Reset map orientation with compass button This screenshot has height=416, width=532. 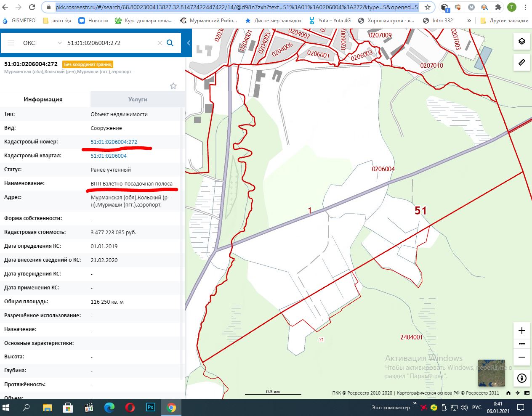[x=521, y=378]
